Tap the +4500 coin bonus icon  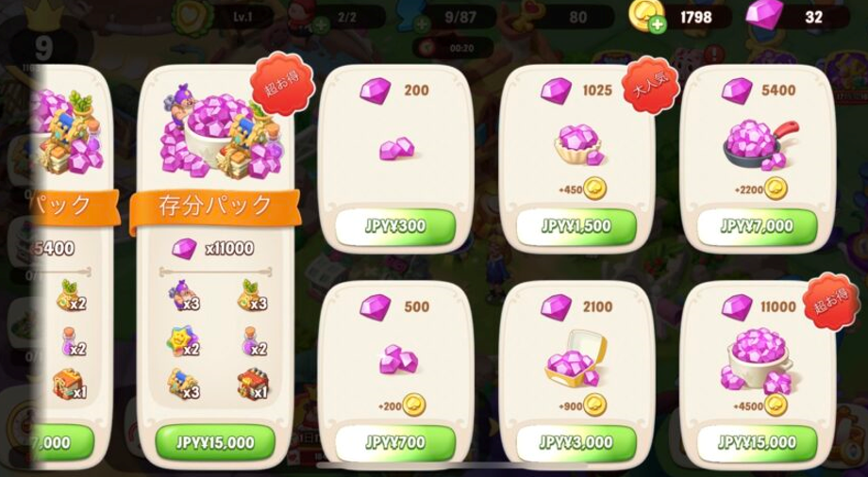pyautogui.click(x=776, y=405)
